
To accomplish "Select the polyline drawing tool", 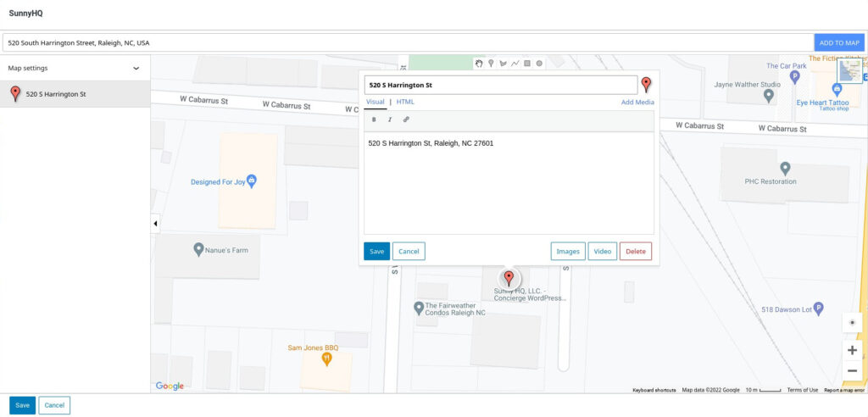I will [515, 63].
